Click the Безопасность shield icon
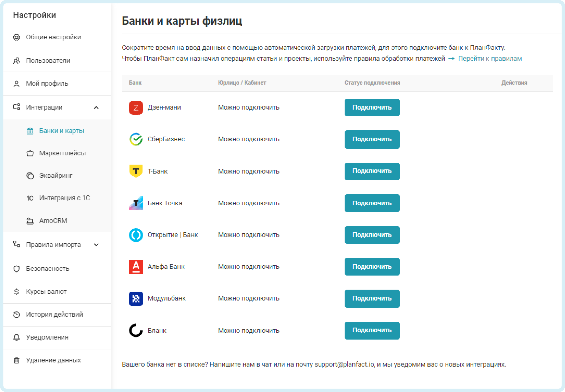Image resolution: width=565 pixels, height=392 pixels. pyautogui.click(x=16, y=269)
